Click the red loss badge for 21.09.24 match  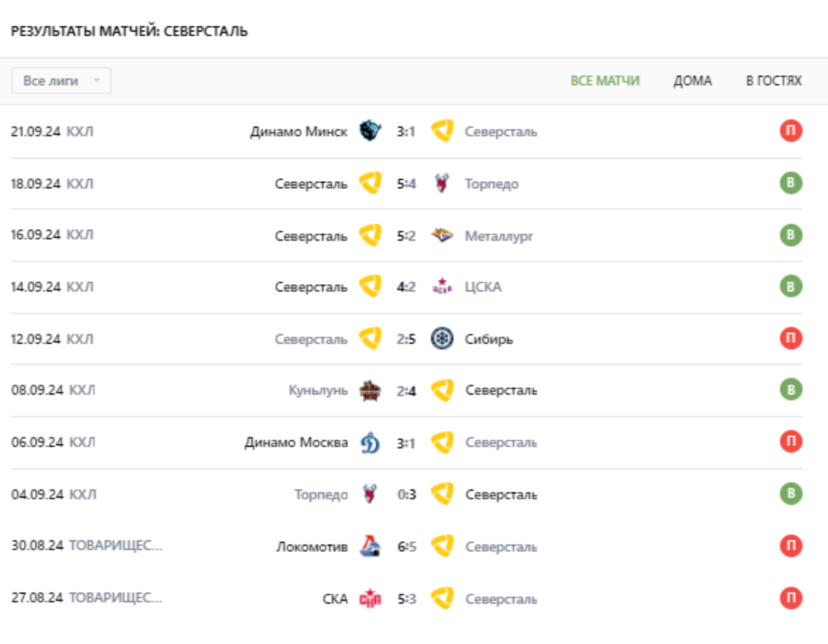(x=791, y=131)
